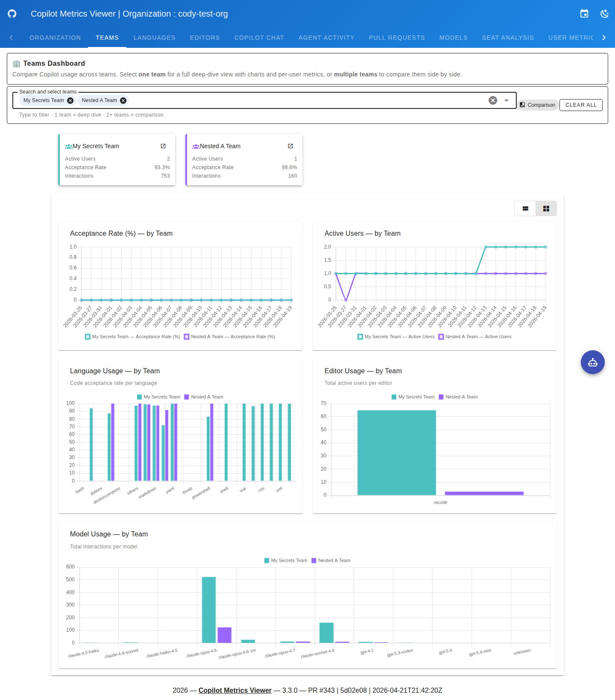Hide Nested A Team Active Users series

(475, 337)
